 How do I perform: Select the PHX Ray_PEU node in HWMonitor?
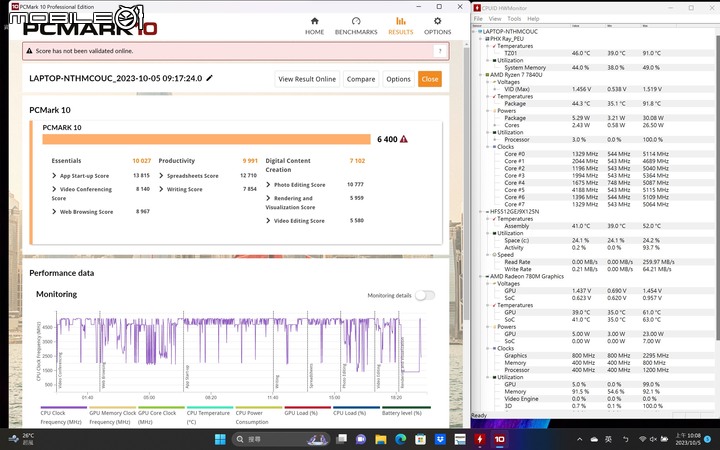pyautogui.click(x=507, y=39)
